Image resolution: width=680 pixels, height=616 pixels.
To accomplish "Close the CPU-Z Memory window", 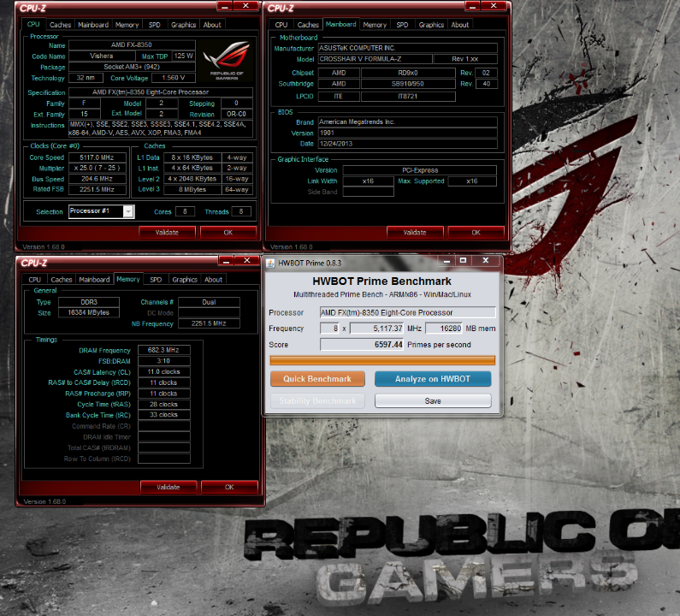I will pyautogui.click(x=246, y=260).
